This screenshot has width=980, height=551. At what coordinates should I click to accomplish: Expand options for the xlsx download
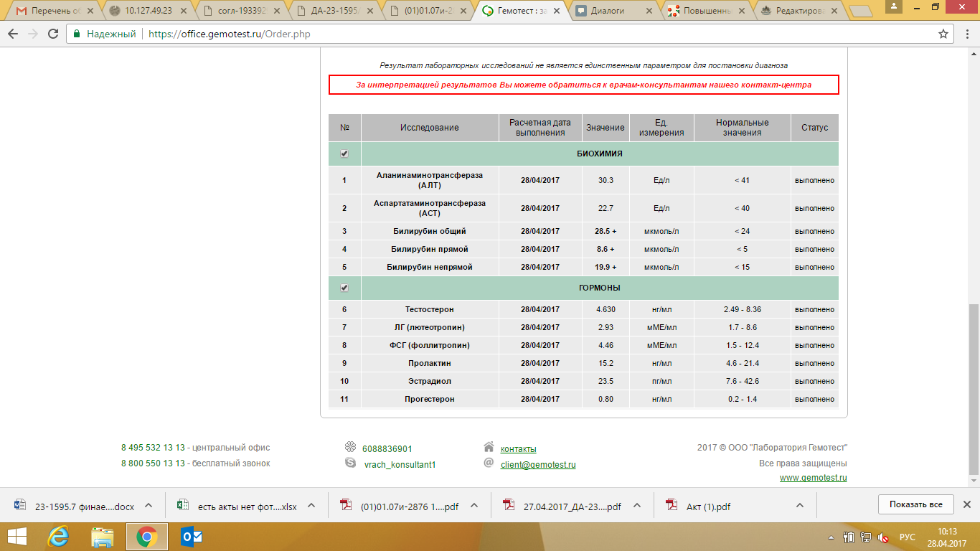tap(311, 505)
